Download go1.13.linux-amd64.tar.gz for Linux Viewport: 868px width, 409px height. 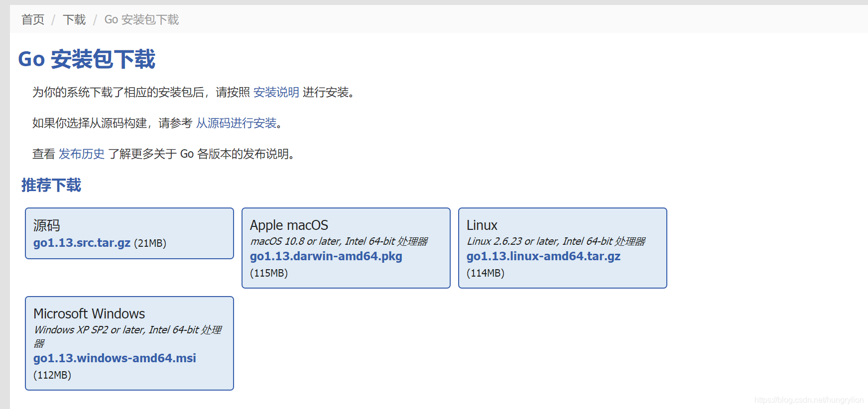543,256
